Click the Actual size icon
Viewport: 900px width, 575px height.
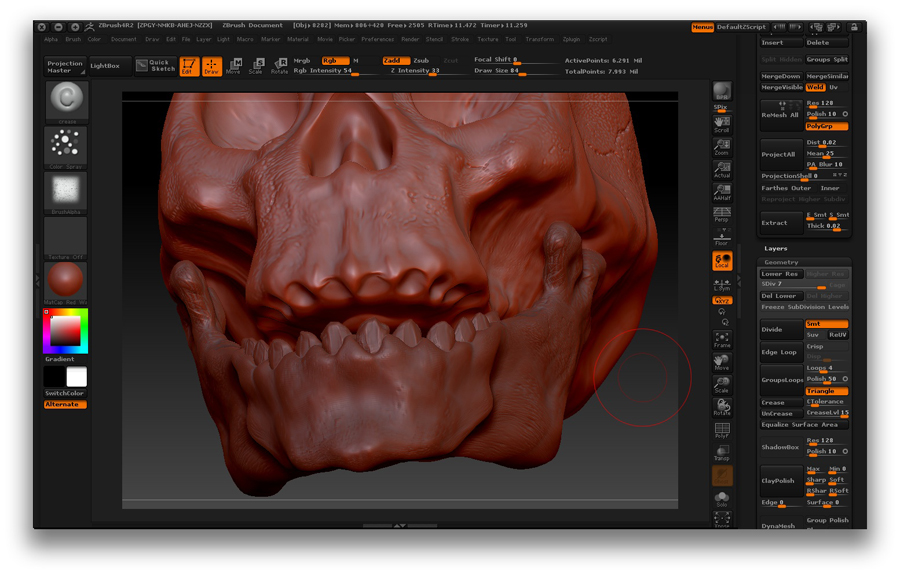(x=721, y=169)
